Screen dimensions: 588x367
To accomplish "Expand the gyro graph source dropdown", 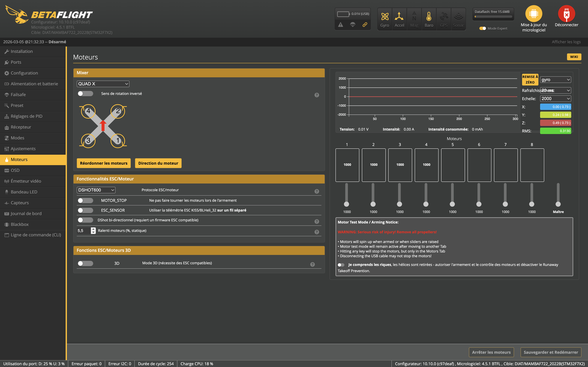I will tap(555, 80).
